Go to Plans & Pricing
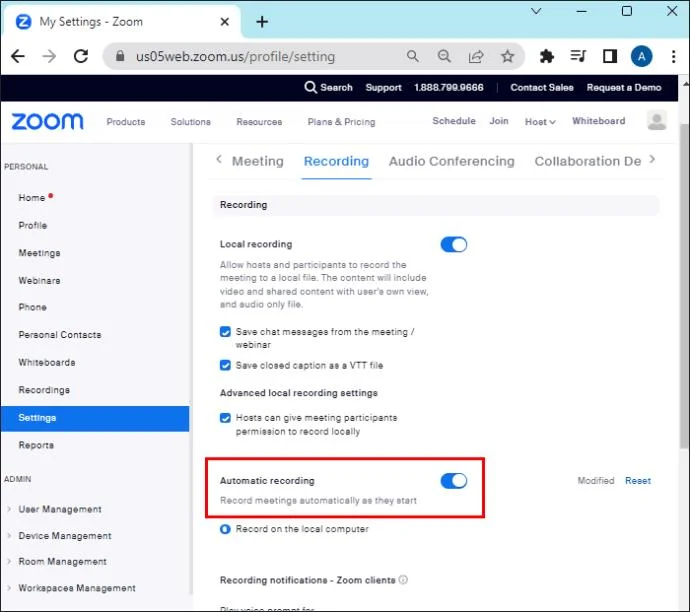Image resolution: width=690 pixels, height=612 pixels. pyautogui.click(x=341, y=122)
